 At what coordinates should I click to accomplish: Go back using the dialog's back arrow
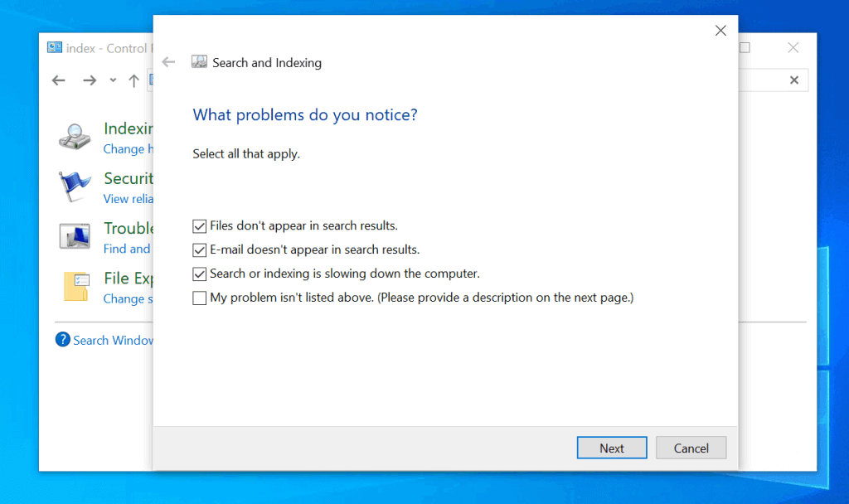[168, 61]
